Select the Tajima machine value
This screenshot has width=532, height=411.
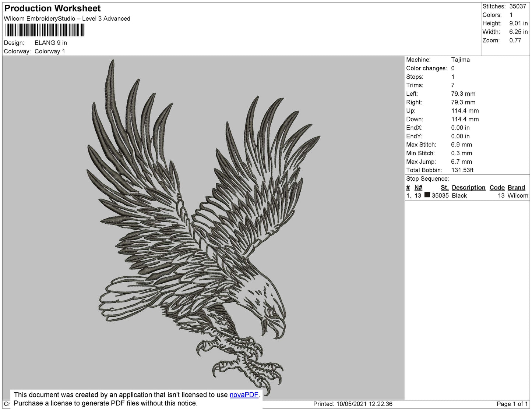(x=460, y=60)
